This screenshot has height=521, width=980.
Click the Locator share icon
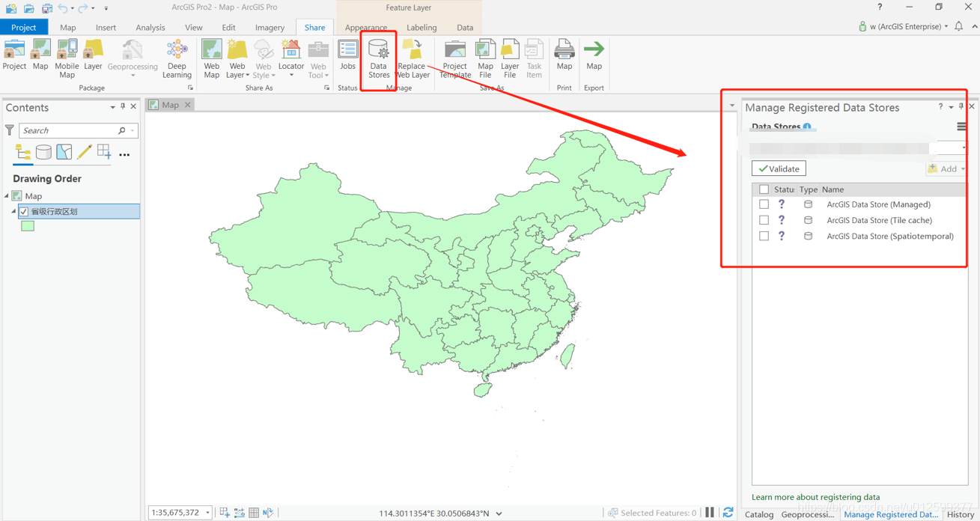(x=290, y=50)
